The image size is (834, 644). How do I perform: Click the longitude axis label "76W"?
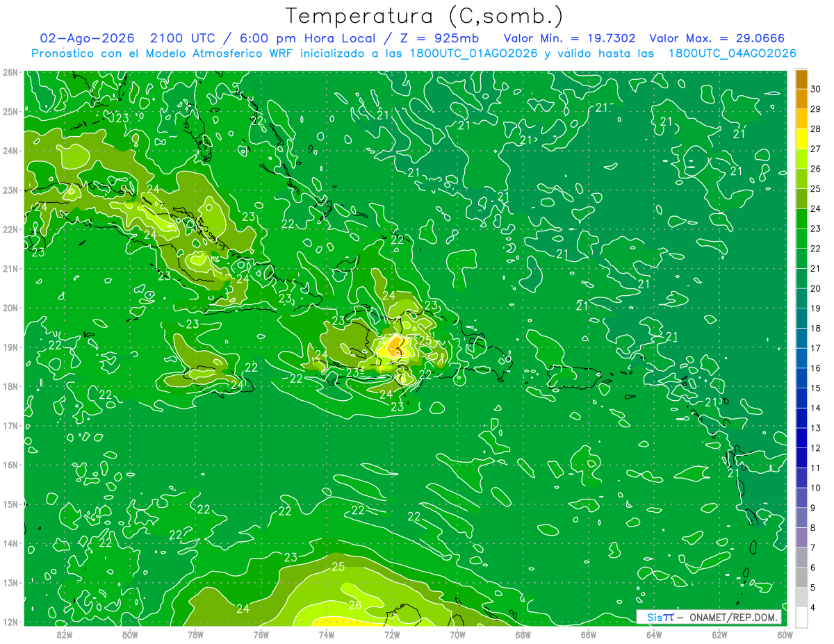coord(261,634)
